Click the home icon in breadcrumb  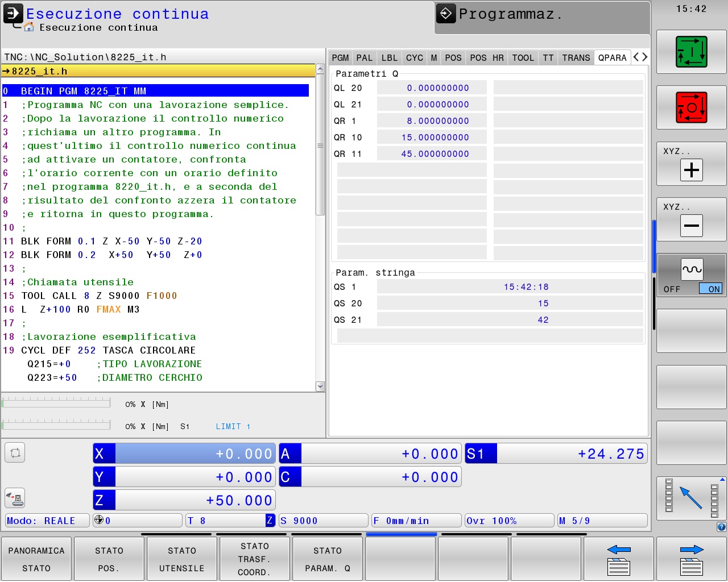[29, 27]
